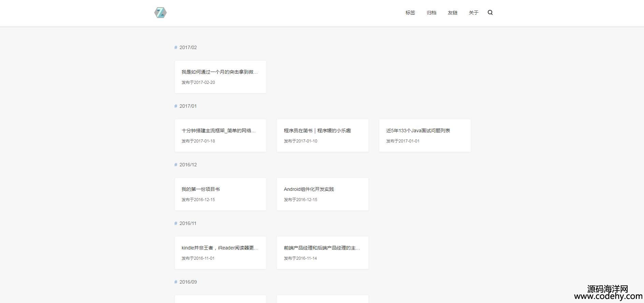Screen dimensions: 644x303
Task: Open post 我是如何通过一个月的突击拿到微…
Action: pos(220,72)
